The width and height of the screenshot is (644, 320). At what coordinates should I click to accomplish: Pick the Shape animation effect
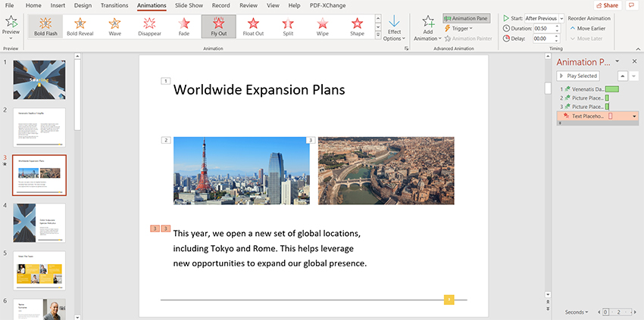click(x=357, y=26)
